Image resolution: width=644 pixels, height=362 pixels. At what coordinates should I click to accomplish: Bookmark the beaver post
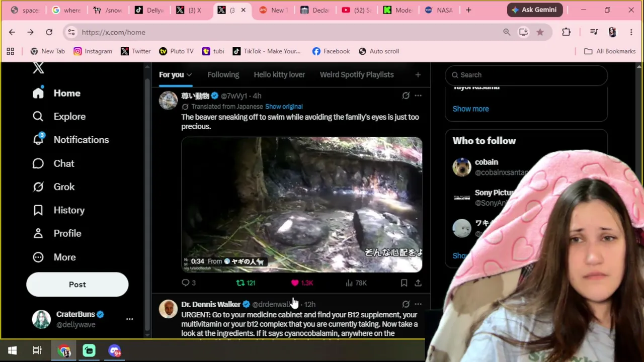(404, 283)
